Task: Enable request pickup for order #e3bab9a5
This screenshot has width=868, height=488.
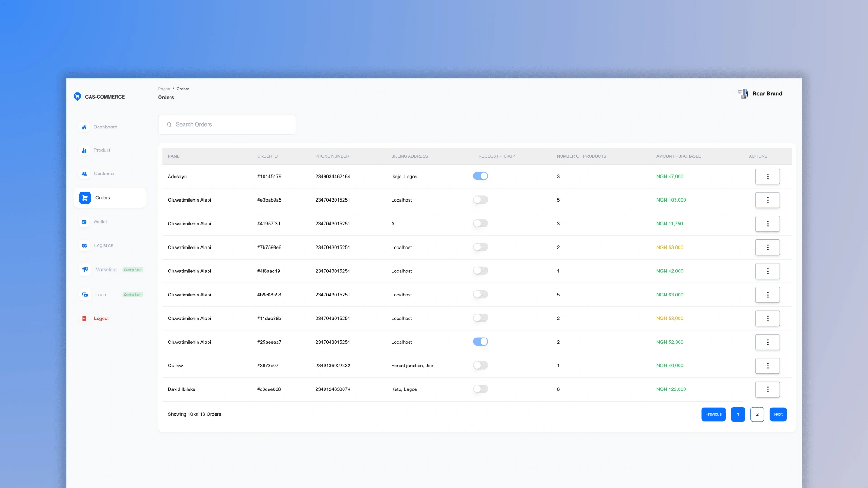Action: (481, 200)
